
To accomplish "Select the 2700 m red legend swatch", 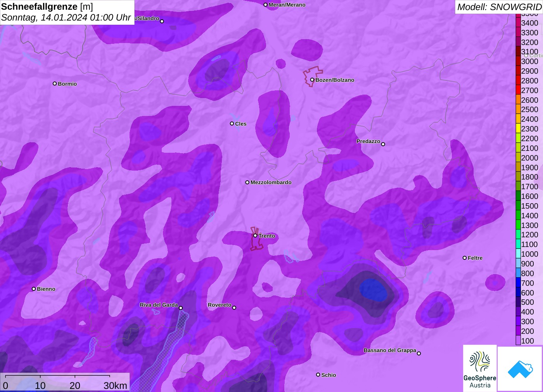I will coord(518,90).
